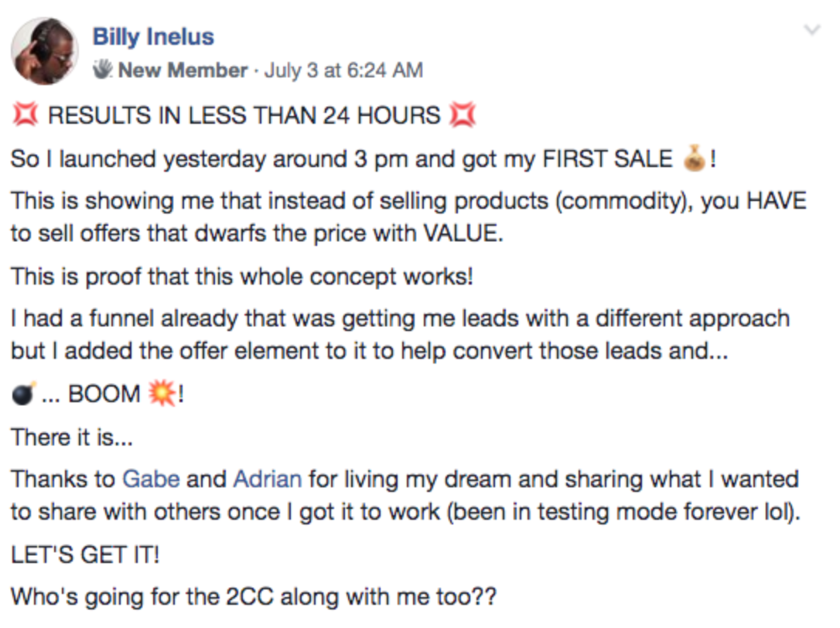Click the RESULTS IN LESS THAN 24 HOURS headline
Screen dimensions: 840x628
(244, 115)
